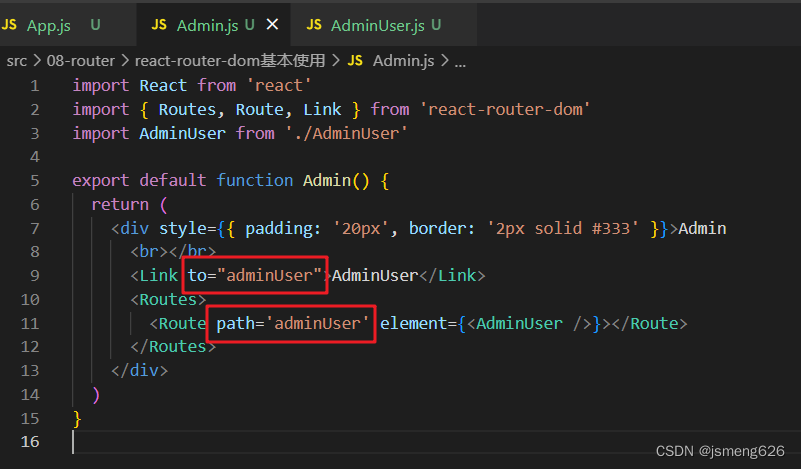The height and width of the screenshot is (469, 801).
Task: Click the closing </div> tag on line 13
Action: coord(139,370)
